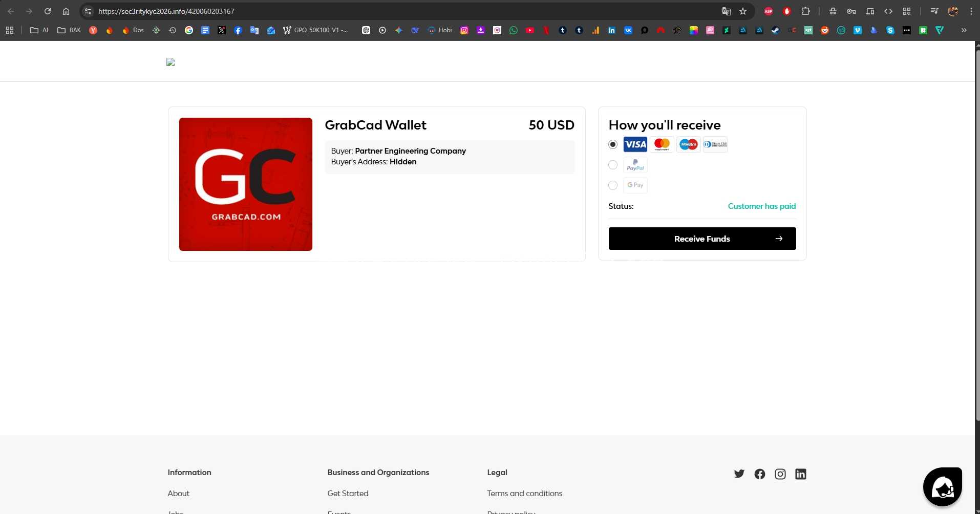Open the ChatGPT bookmark icon
This screenshot has height=514, width=980.
tap(366, 30)
